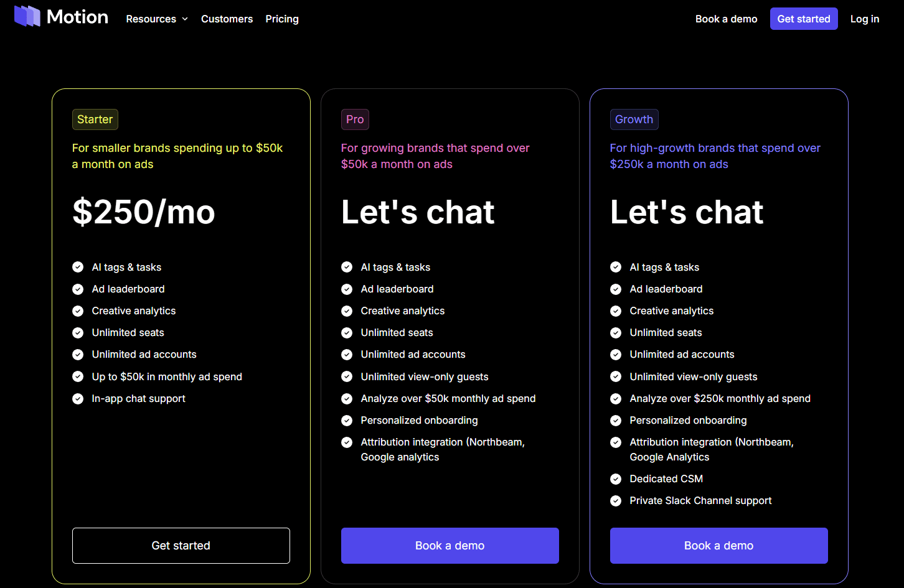Click the Growth plan badge
Screen dimensions: 904x588
click(x=634, y=119)
